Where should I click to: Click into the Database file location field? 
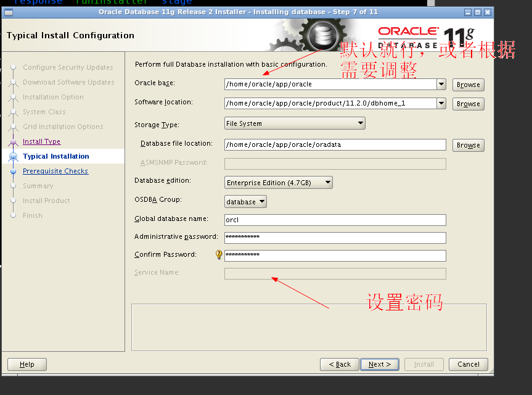click(x=335, y=144)
